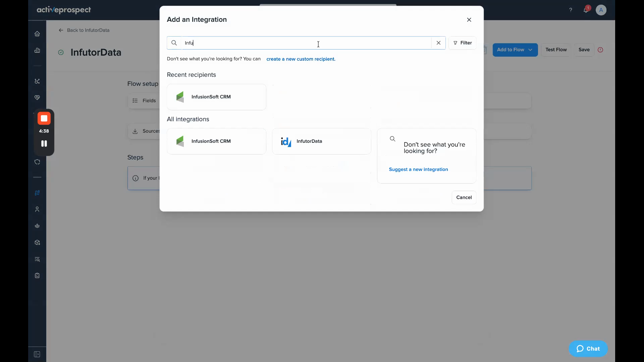
Task: Cancel the Add an Integration dialog
Action: coord(464,197)
